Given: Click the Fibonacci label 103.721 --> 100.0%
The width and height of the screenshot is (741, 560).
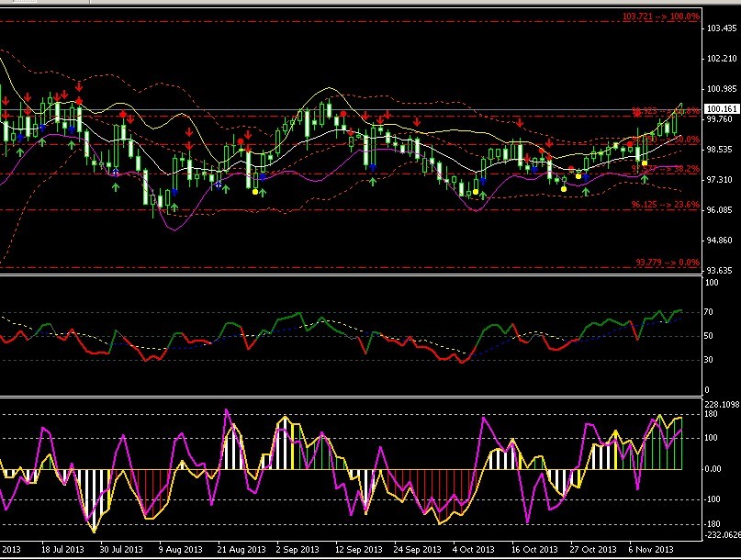Looking at the screenshot, I should click(661, 17).
